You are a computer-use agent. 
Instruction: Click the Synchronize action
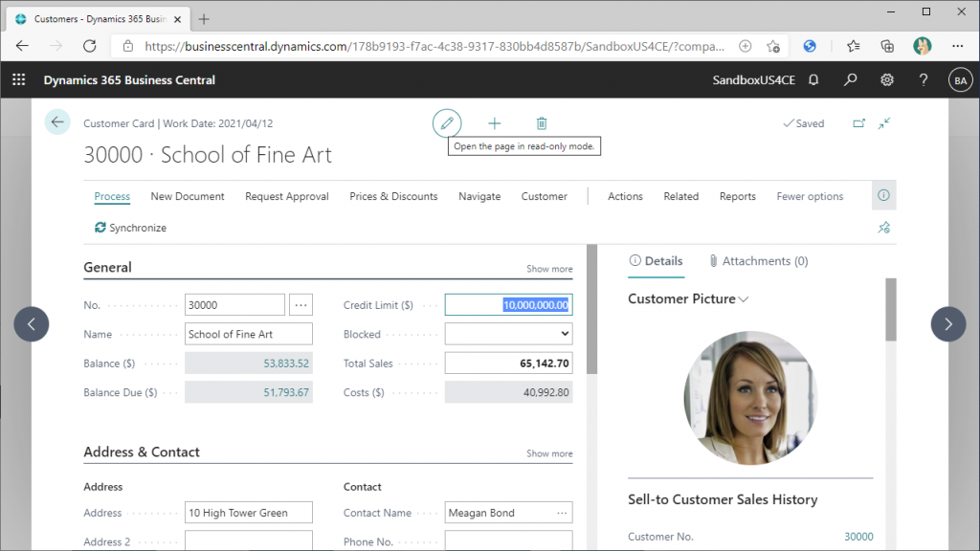(x=130, y=228)
